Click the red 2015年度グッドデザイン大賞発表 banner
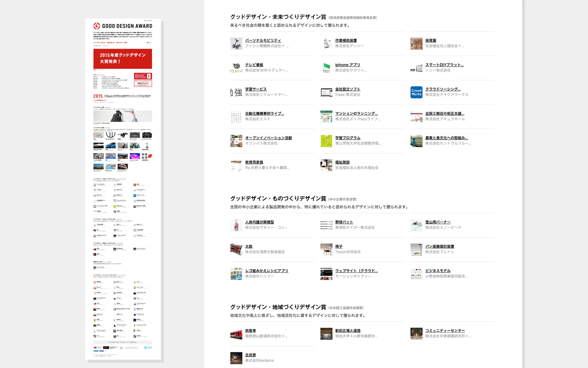This screenshot has width=588, height=368. [x=123, y=59]
